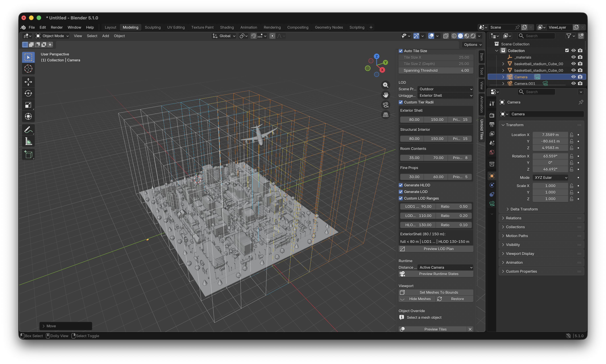Open the File menu

32,27
